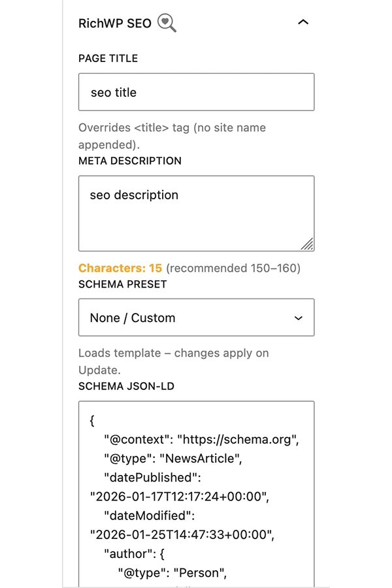Click the RichWP SEO panel title
The image size is (392, 588).
pyautogui.click(x=114, y=24)
